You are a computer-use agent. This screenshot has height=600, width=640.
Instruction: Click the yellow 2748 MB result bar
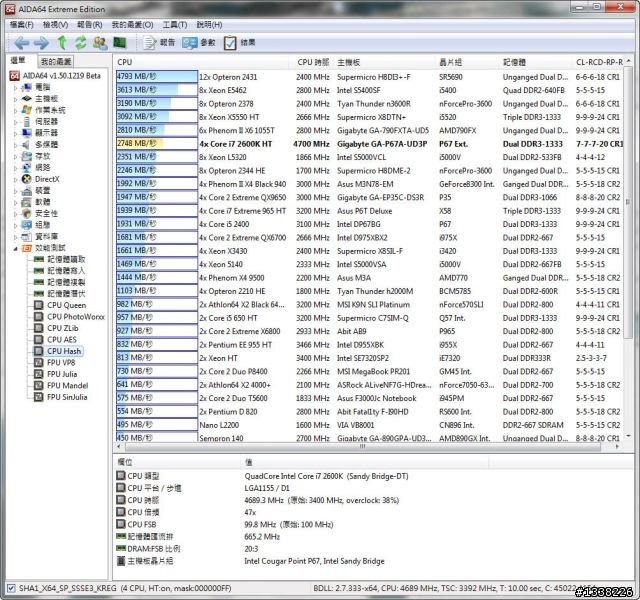157,143
